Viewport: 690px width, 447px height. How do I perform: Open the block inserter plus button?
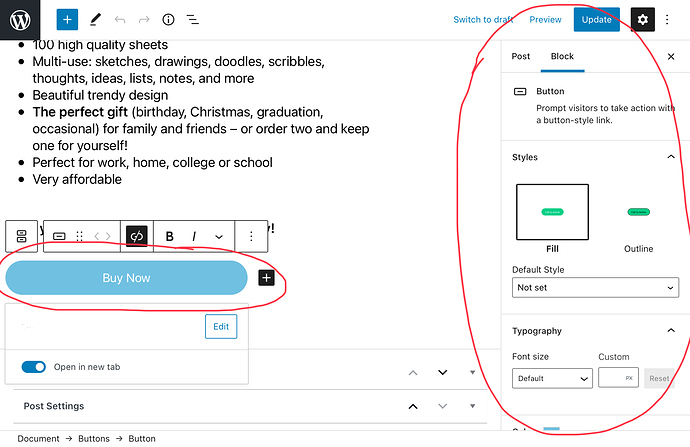tap(67, 19)
